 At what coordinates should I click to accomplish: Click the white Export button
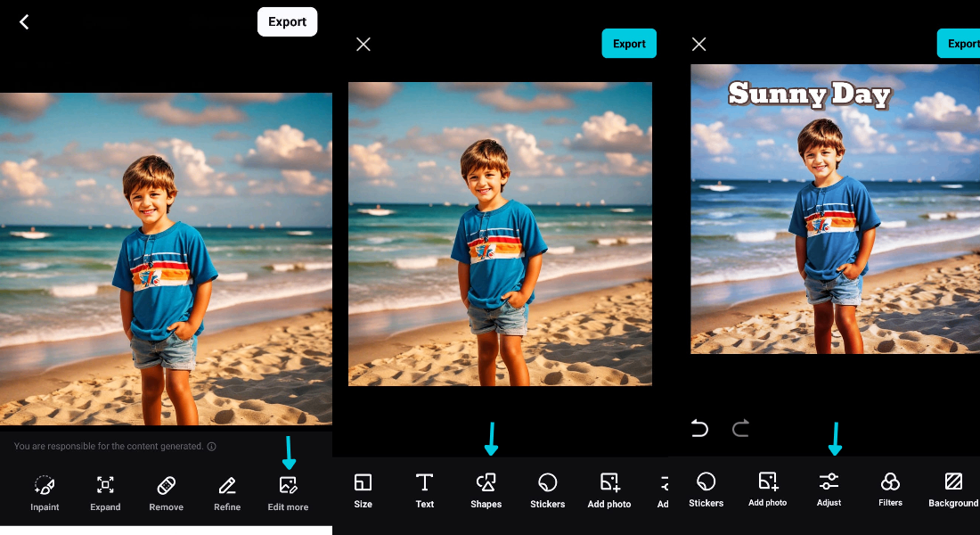(288, 22)
